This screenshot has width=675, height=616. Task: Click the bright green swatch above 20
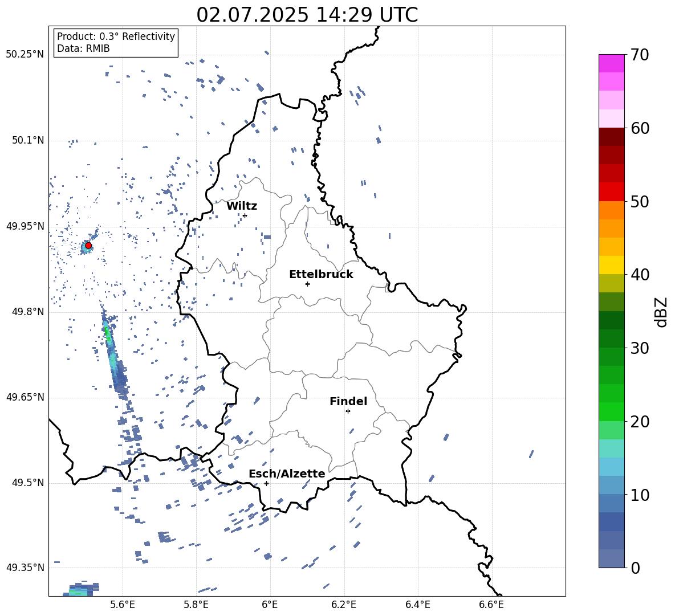click(611, 411)
